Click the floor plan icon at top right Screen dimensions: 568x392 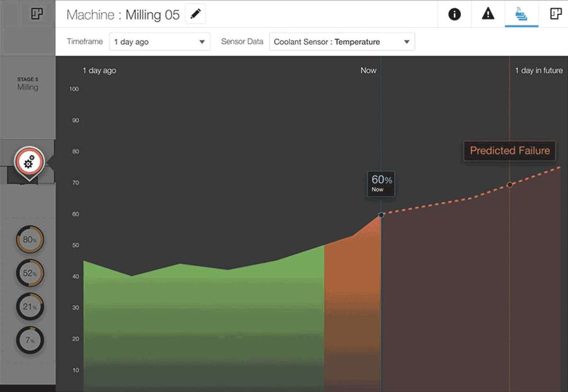[x=555, y=14]
